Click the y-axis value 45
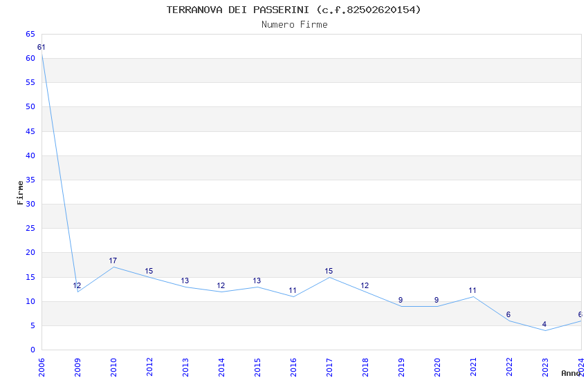This screenshot has height=380, width=588. pos(30,131)
